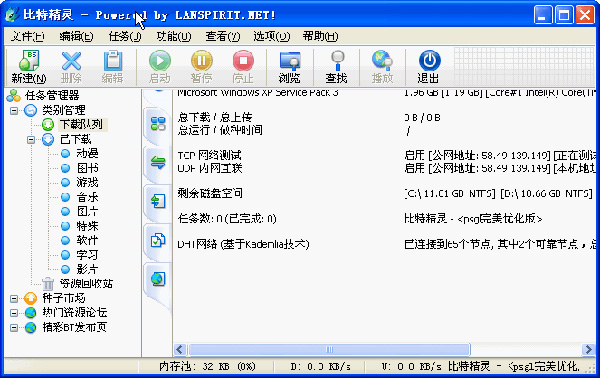Collapse the 热门资源论坛 tree node
The width and height of the screenshot is (600, 378).
point(14,313)
